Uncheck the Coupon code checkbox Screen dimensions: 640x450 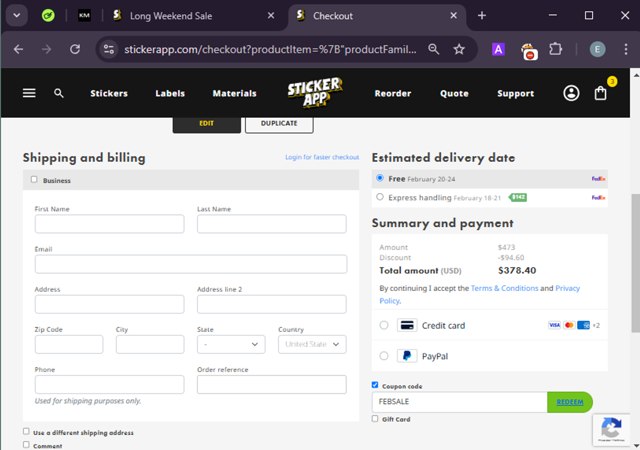(x=375, y=385)
